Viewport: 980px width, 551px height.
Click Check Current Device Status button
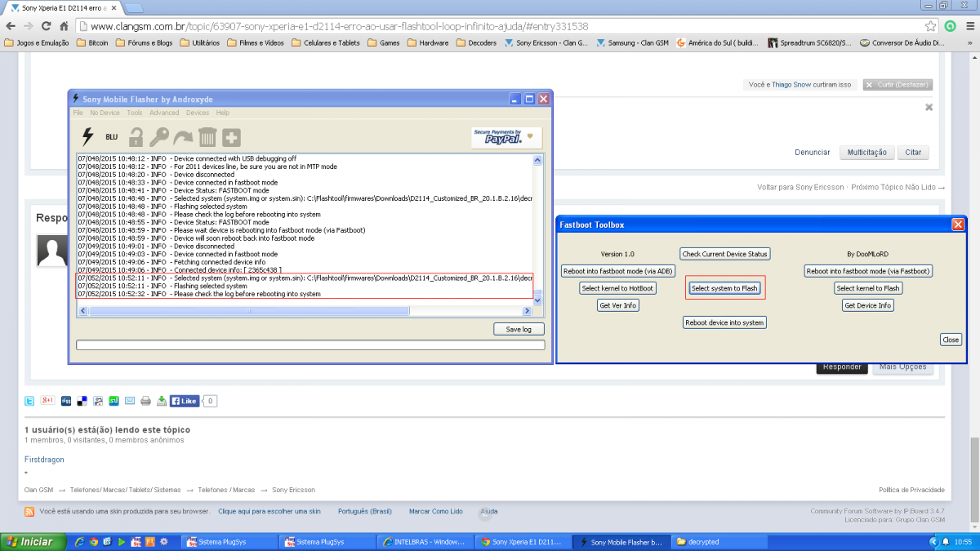click(725, 254)
